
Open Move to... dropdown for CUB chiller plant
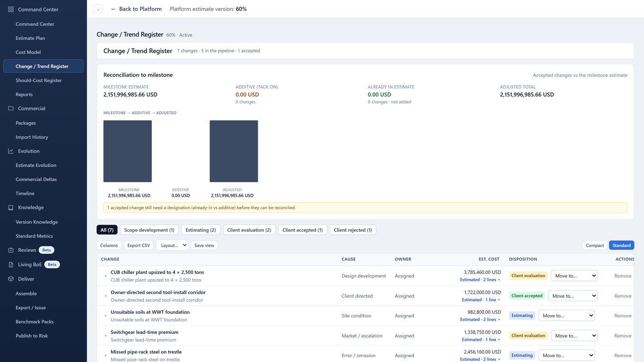point(574,276)
